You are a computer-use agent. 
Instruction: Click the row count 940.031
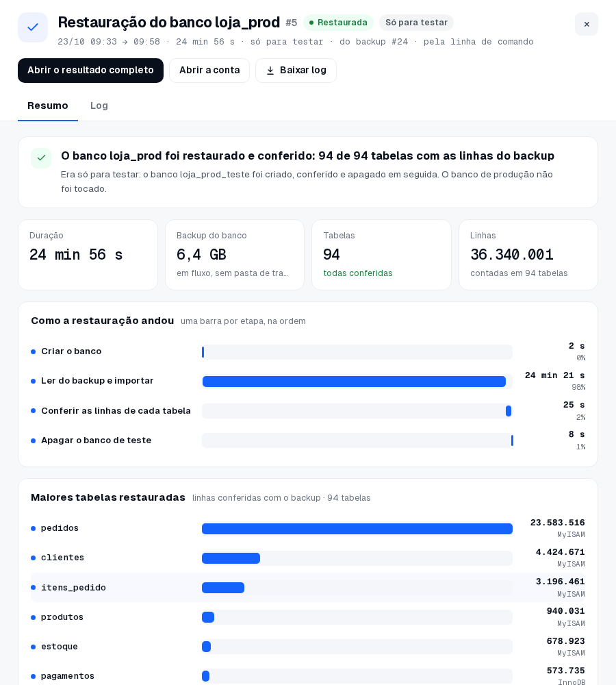tap(565, 611)
